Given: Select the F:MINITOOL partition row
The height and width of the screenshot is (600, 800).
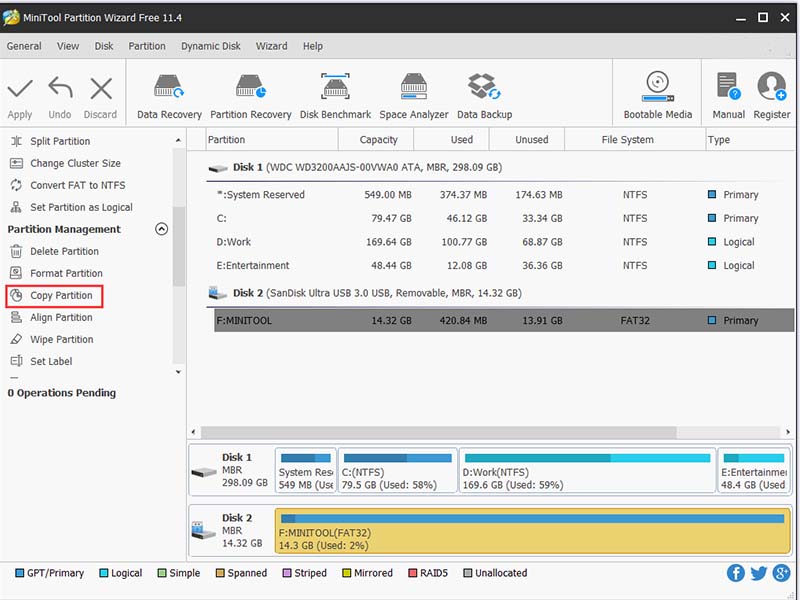Looking at the screenshot, I should point(504,320).
